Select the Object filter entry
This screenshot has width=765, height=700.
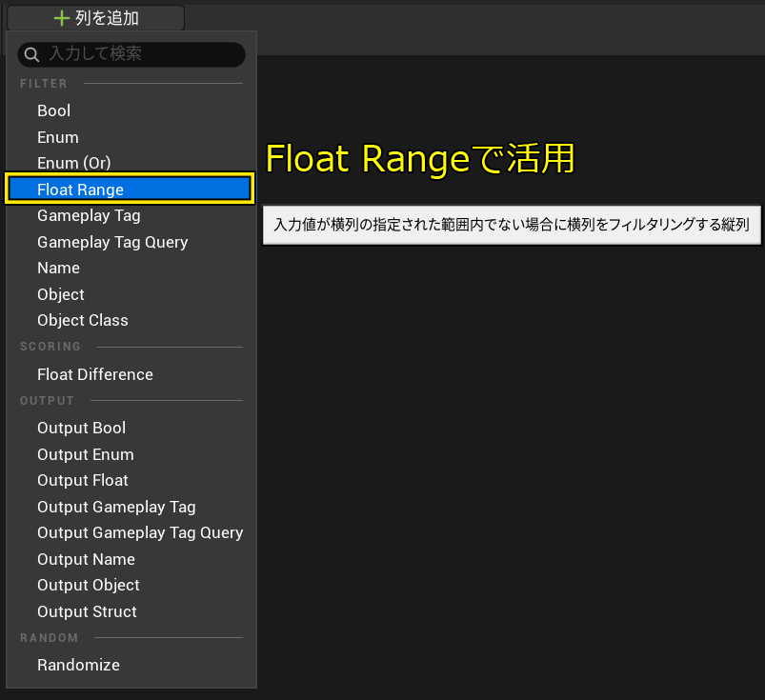pos(131,294)
